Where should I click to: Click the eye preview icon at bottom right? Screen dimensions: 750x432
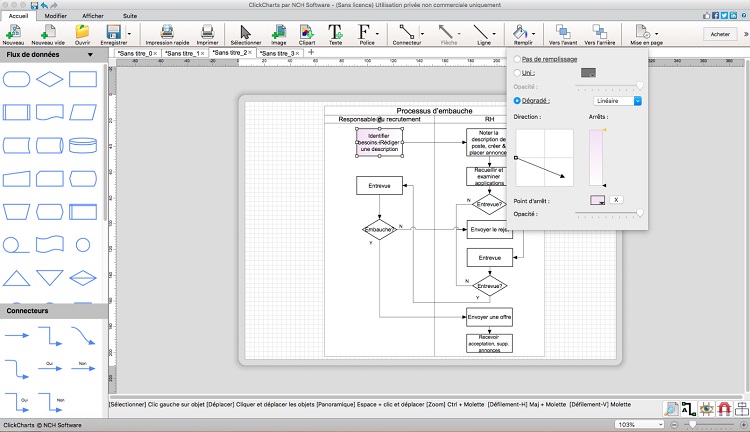pyautogui.click(x=706, y=407)
